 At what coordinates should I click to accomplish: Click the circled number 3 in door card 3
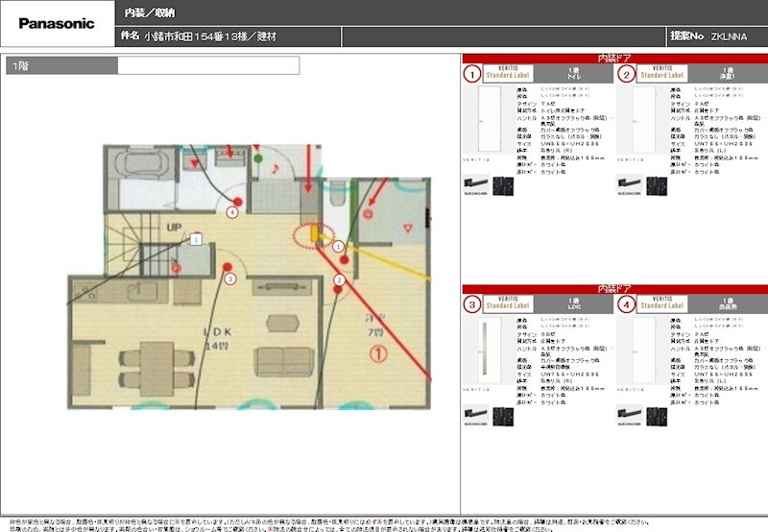coord(472,304)
